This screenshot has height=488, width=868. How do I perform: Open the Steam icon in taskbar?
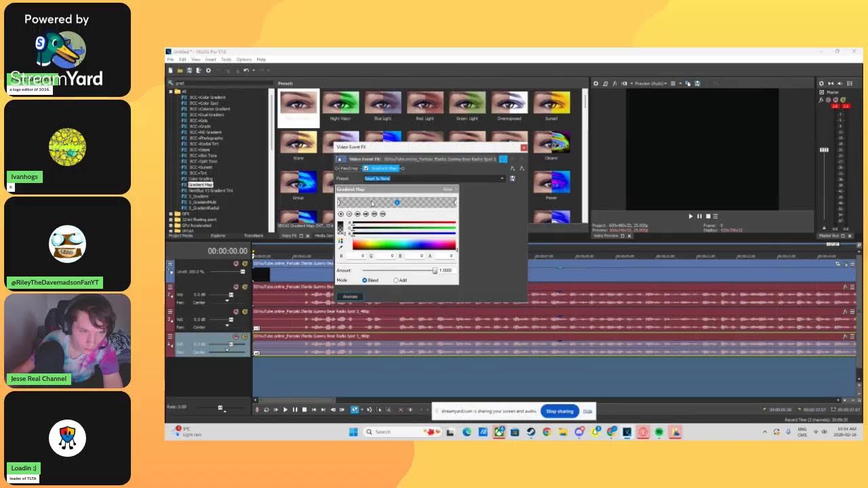click(x=530, y=432)
